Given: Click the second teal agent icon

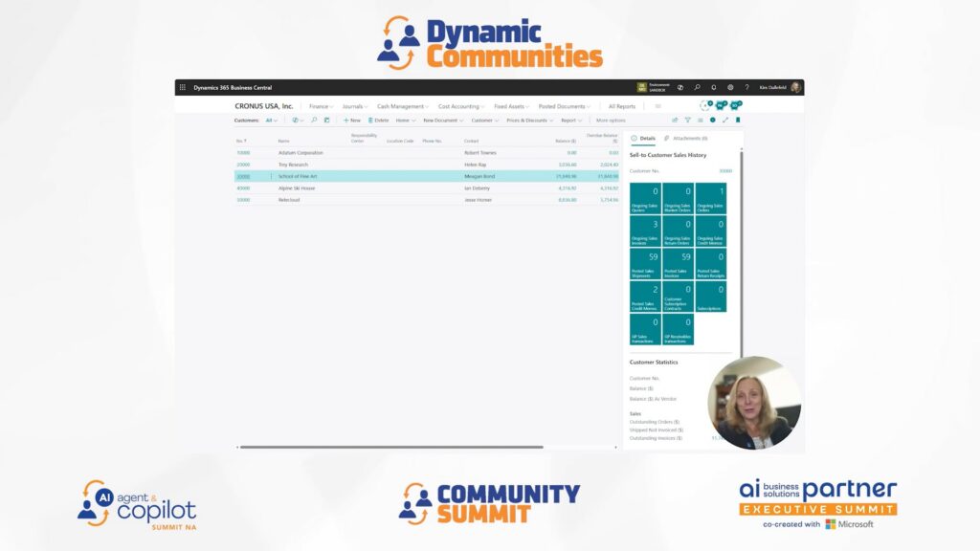Looking at the screenshot, I should click(x=736, y=105).
